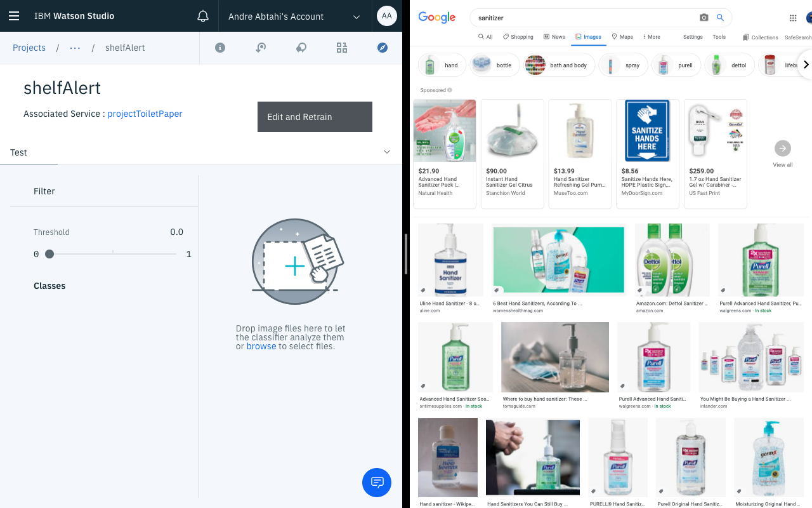Open the chat support bubble

[x=377, y=482]
